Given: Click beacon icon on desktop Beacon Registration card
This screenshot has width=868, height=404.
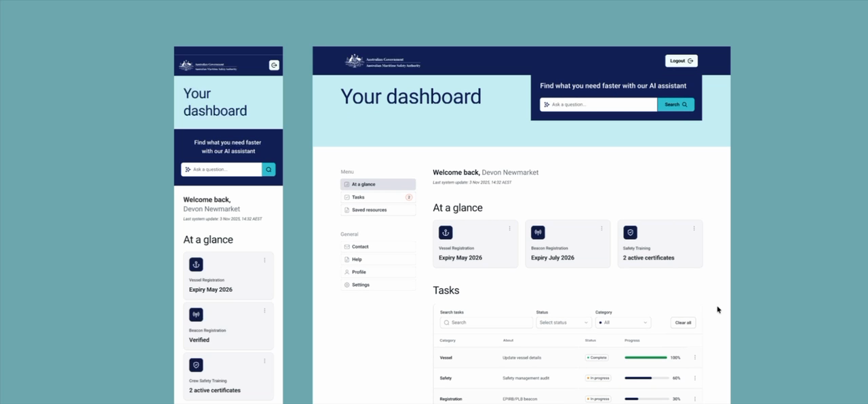Looking at the screenshot, I should [x=538, y=233].
